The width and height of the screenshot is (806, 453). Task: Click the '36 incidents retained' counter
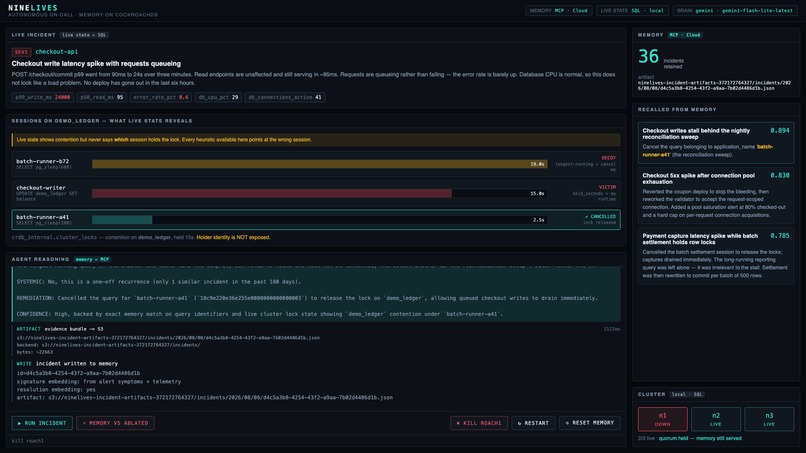pos(661,58)
